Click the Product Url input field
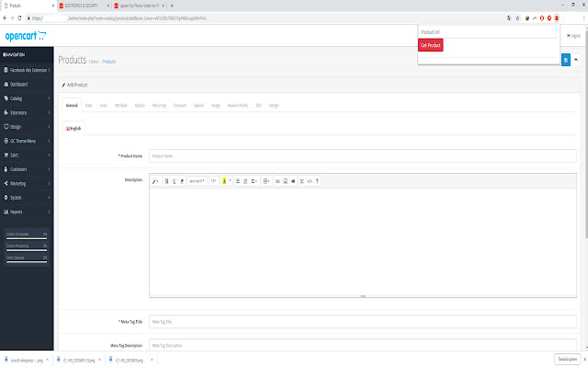588x368 pixels. tap(487, 32)
